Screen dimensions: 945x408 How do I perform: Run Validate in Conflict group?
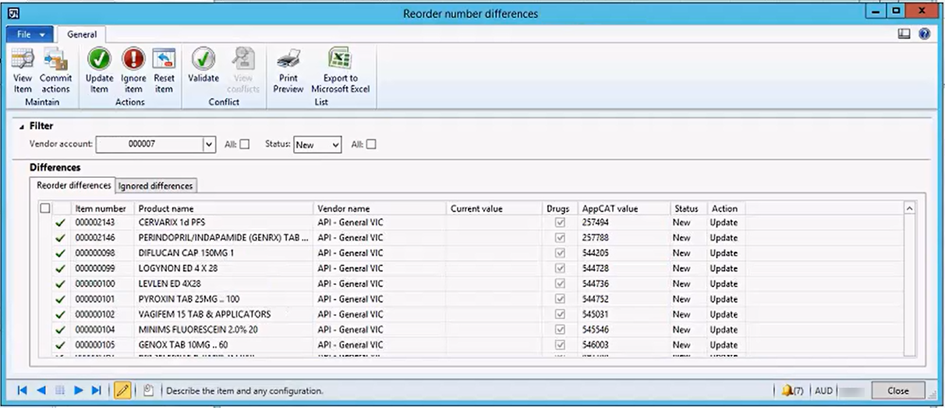coord(204,66)
